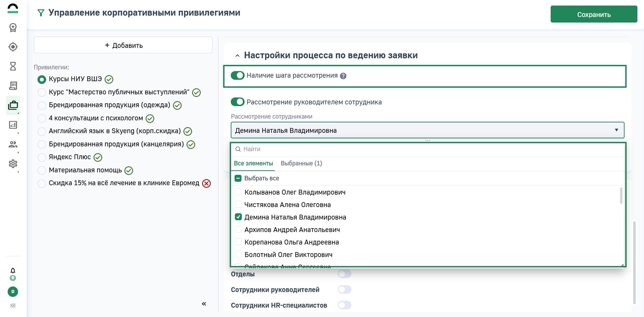Image resolution: width=644 pixels, height=317 pixels.
Task: Collapse the privileges list panel
Action: [x=204, y=304]
